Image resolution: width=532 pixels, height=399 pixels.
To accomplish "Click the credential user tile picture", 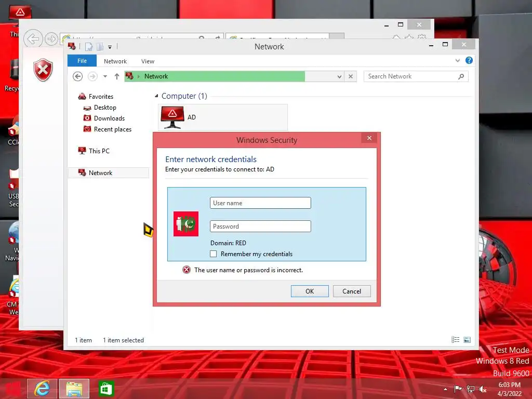I will point(186,224).
